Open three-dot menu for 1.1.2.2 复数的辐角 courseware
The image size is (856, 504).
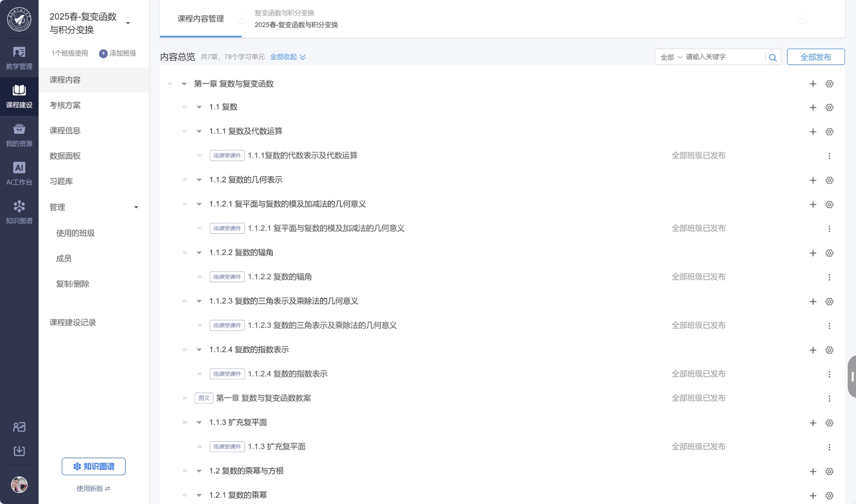pos(829,277)
